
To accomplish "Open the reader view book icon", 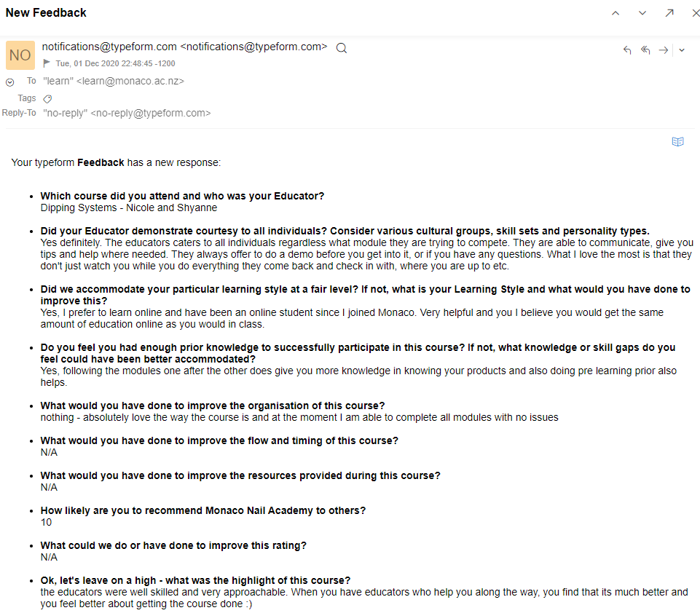I will tap(677, 142).
